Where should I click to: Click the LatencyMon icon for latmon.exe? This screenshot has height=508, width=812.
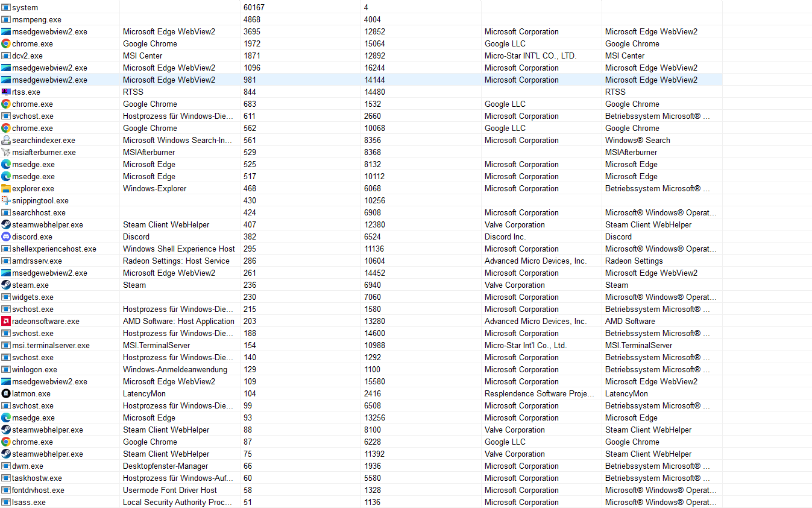click(x=6, y=393)
